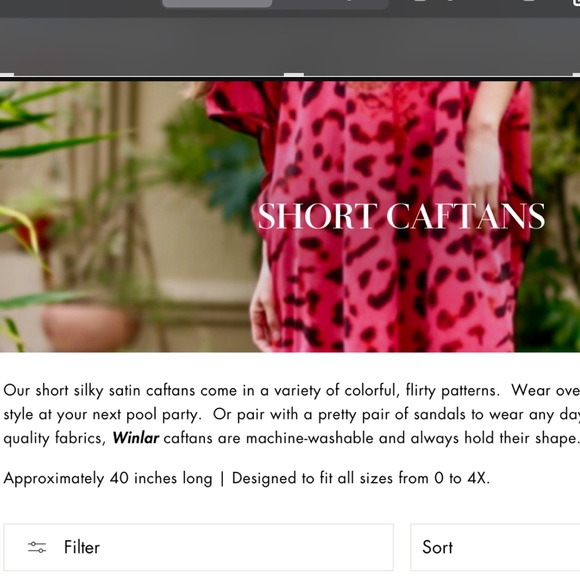Image resolution: width=580 pixels, height=580 pixels.
Task: Click the 'Sort' label text
Action: pos(437,547)
